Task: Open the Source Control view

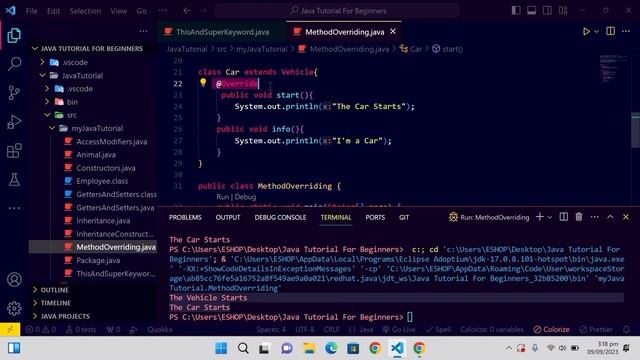Action: [14, 93]
